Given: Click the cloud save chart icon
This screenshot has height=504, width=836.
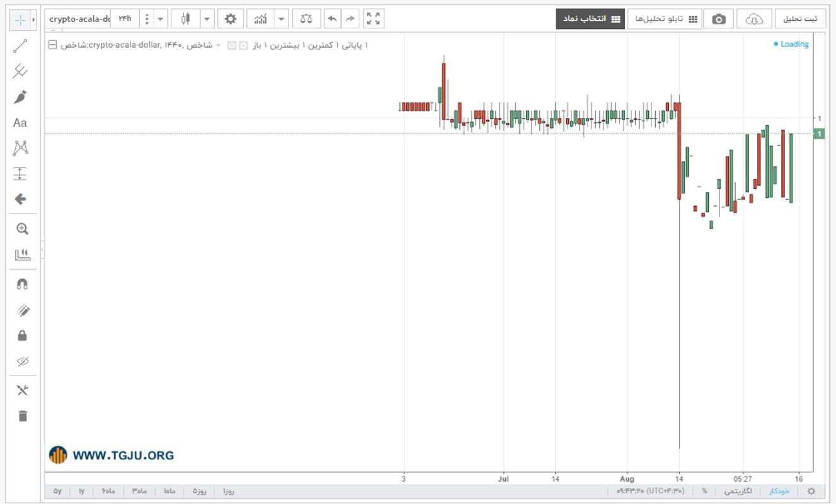Looking at the screenshot, I should point(754,19).
